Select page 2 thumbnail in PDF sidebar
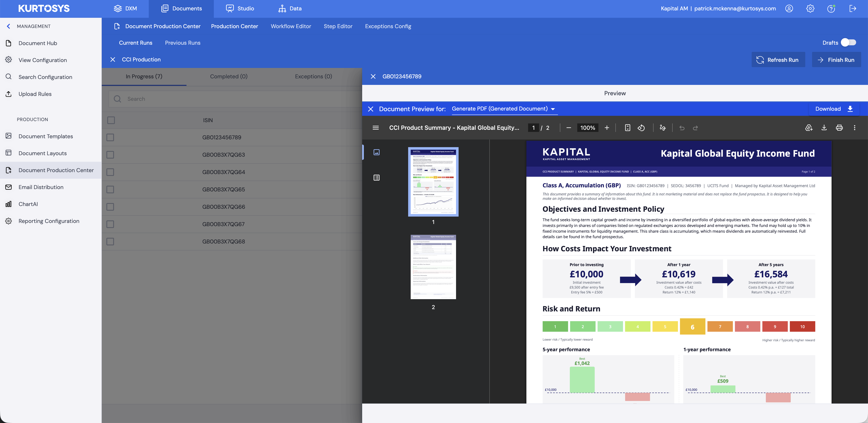 (x=433, y=267)
